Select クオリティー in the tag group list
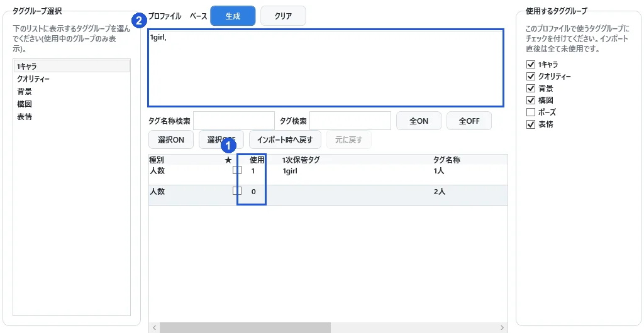 (x=72, y=79)
